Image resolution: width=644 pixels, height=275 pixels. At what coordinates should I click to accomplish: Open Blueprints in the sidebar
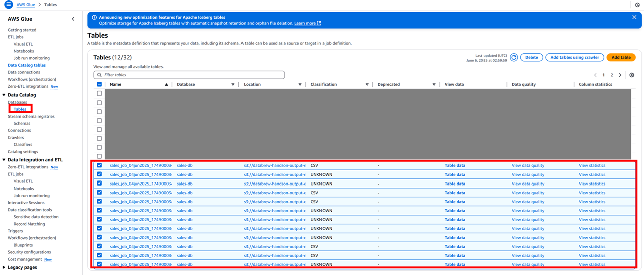(23, 245)
